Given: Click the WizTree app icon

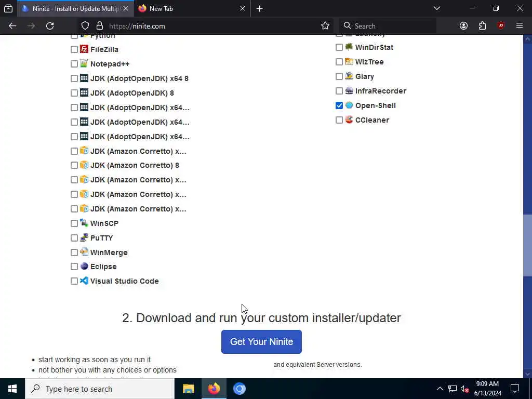Looking at the screenshot, I should 349,61.
